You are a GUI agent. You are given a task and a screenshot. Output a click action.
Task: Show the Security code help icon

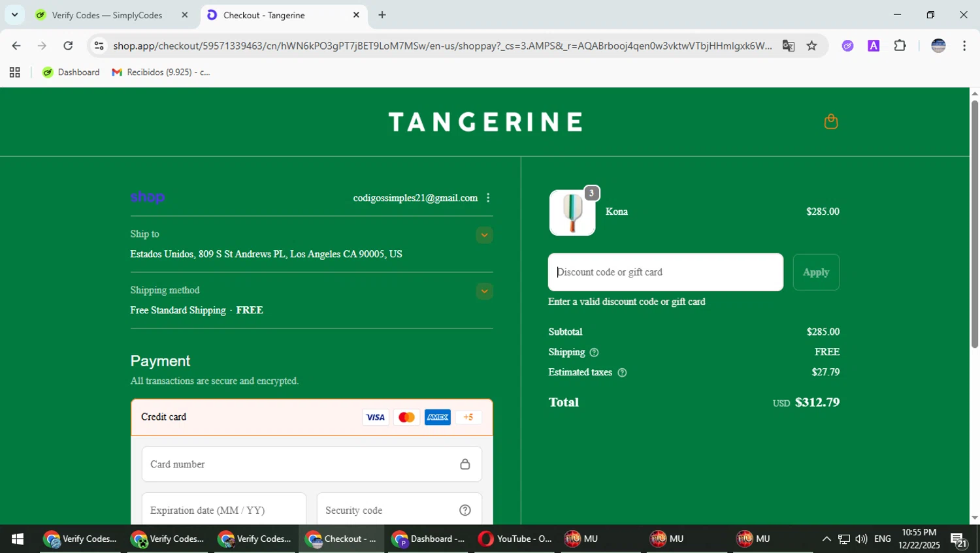(465, 511)
